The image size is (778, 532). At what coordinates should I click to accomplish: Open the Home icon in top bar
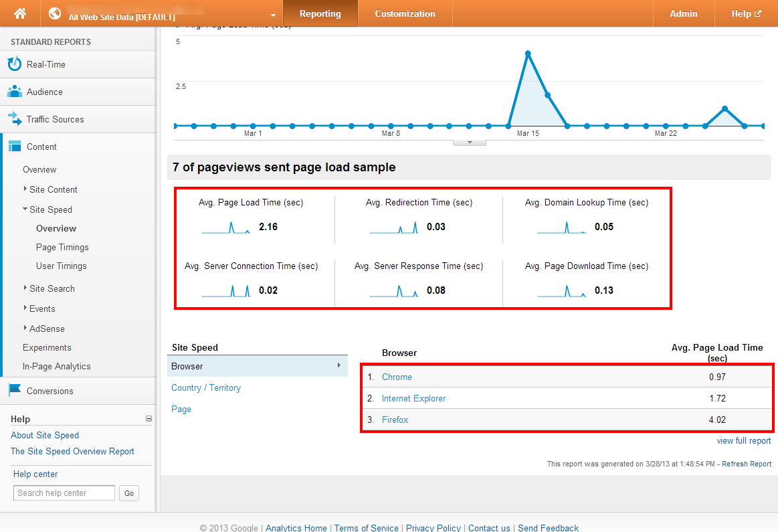(20, 13)
